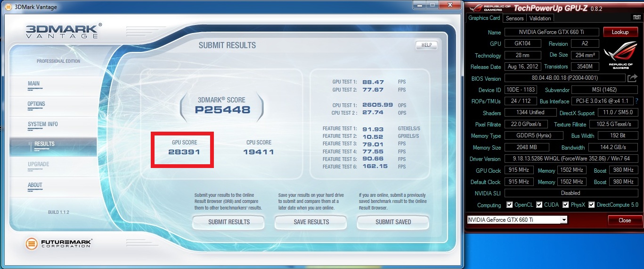644x269 pixels.
Task: Open the GPU selection dropdown in GPU-Z
Action: [x=564, y=220]
